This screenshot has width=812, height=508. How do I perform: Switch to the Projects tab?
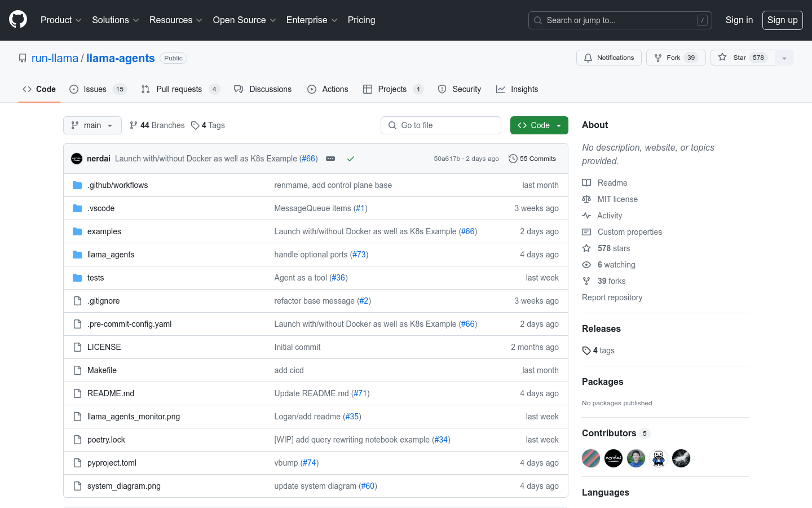(x=393, y=89)
